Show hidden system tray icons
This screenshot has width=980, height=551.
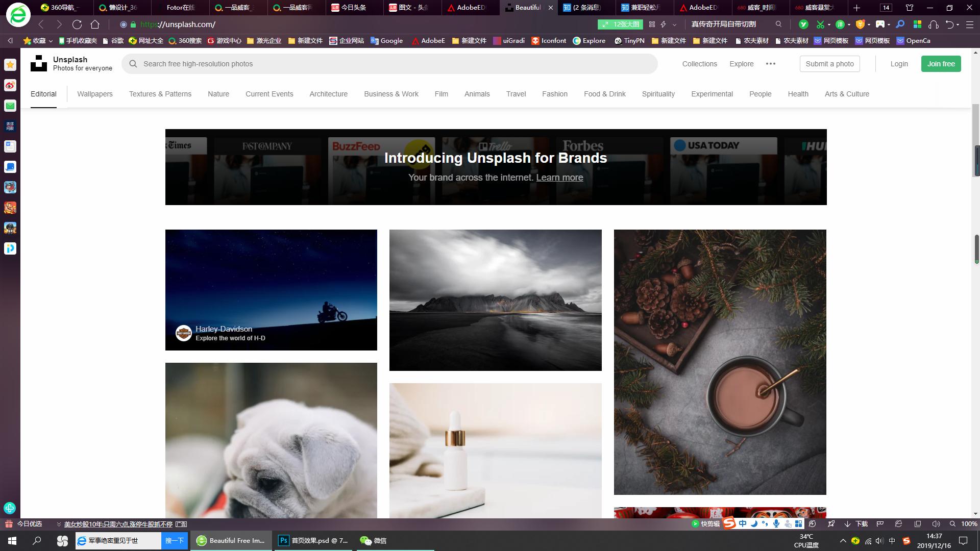(843, 541)
